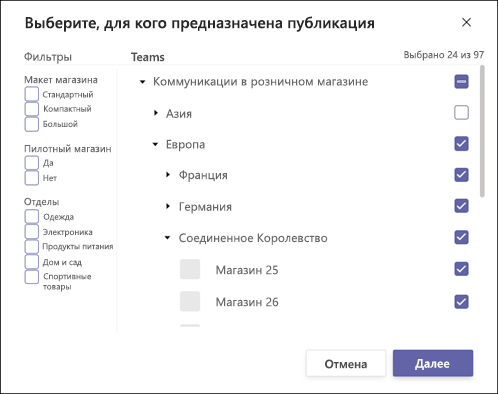Click the Пилотный магазин filter group title

pyautogui.click(x=68, y=149)
